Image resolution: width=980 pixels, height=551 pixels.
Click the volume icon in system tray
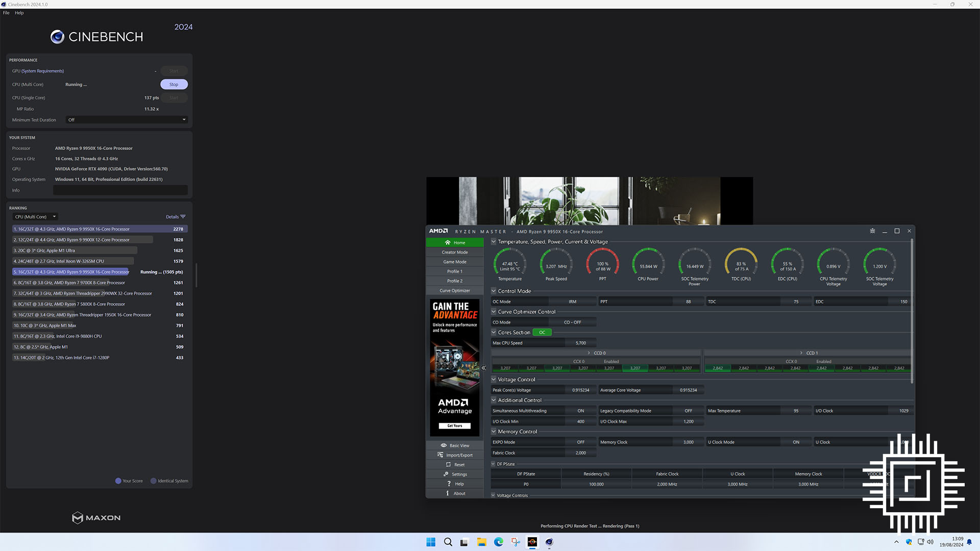(930, 542)
